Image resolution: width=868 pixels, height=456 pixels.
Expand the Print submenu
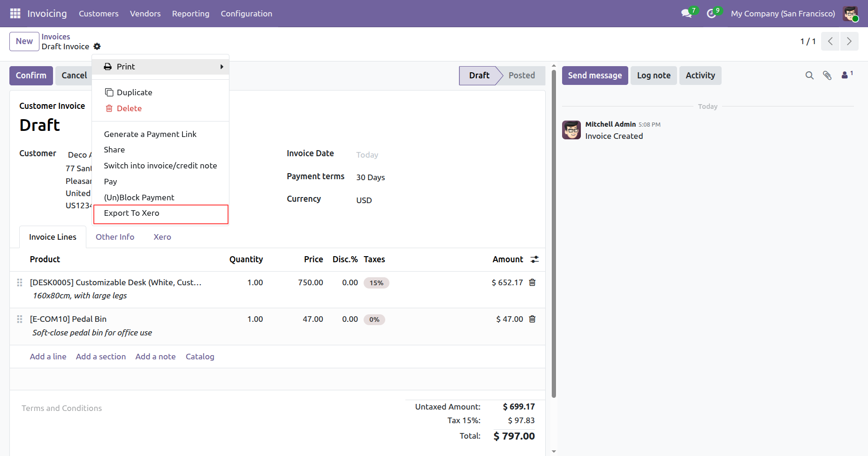pyautogui.click(x=160, y=67)
